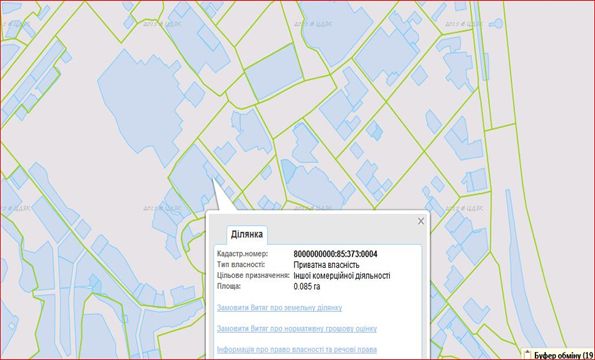Click cadastral number 8000000000:85:373:0004
Viewport: 595px width, 360px height.
coord(335,254)
